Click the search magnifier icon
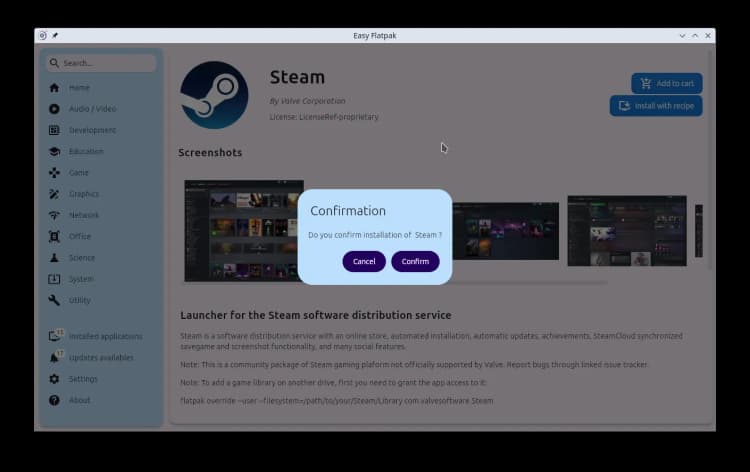 [54, 63]
